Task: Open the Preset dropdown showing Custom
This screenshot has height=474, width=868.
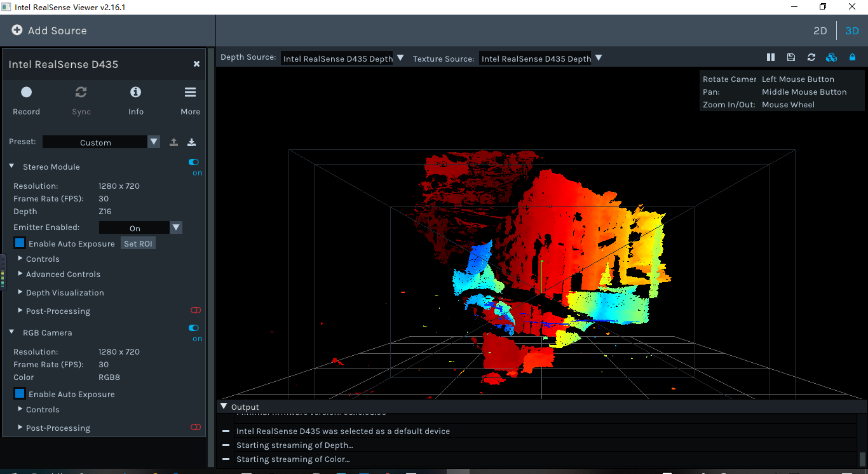Action: click(x=101, y=142)
